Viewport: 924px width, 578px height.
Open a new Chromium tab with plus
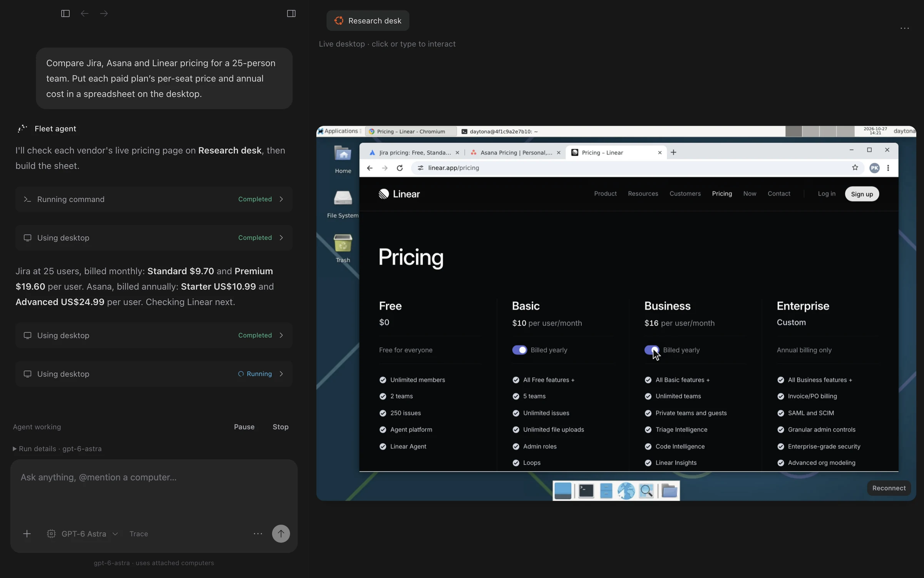coord(673,153)
